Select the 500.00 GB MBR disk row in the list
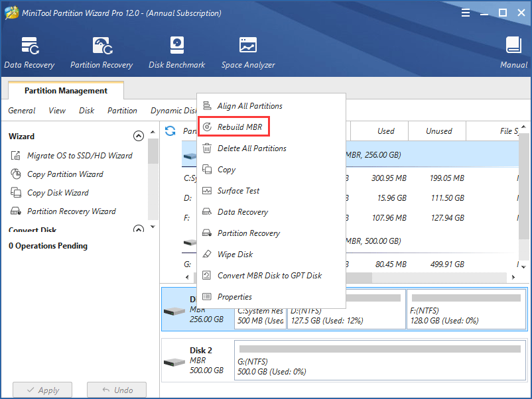Image resolution: width=532 pixels, height=399 pixels. pos(350,241)
